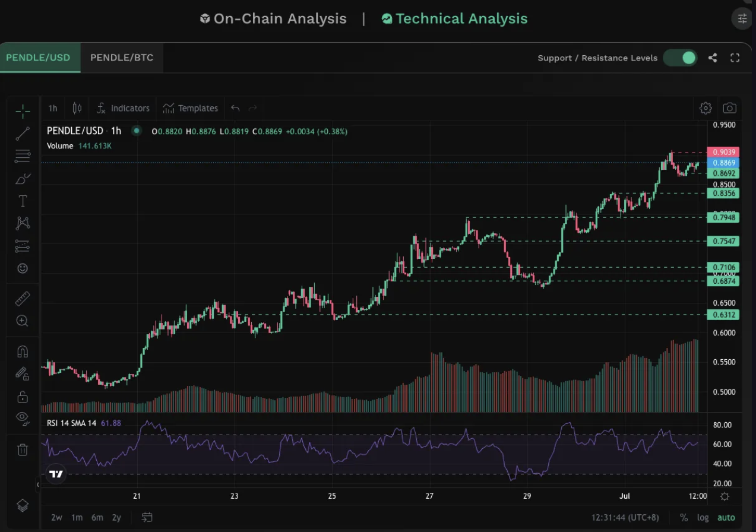
Task: Activate the magnet snap mode
Action: coord(23,351)
